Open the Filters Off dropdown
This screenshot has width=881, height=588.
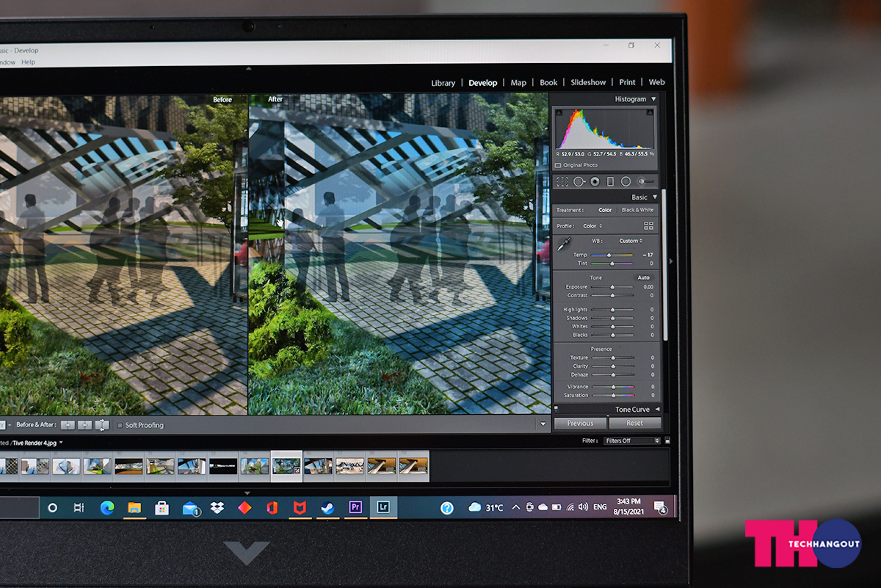click(632, 440)
